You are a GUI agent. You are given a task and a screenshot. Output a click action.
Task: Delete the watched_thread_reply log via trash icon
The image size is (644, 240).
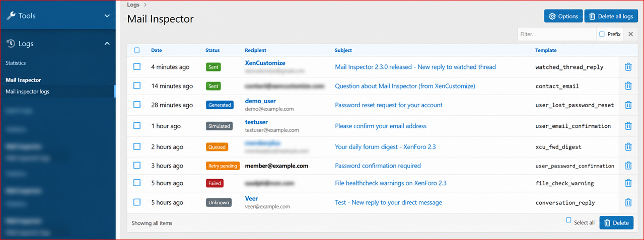pos(628,66)
